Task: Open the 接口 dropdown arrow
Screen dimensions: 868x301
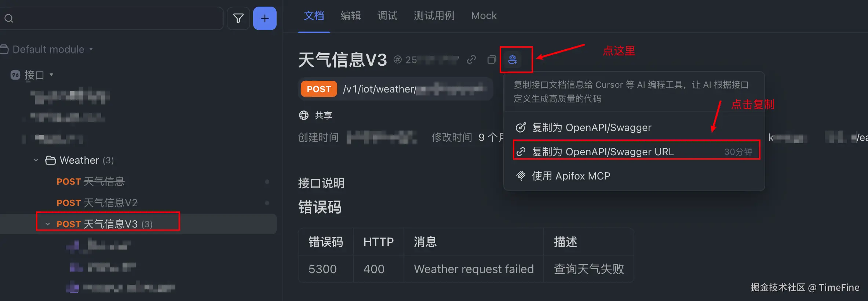Action: coord(51,75)
